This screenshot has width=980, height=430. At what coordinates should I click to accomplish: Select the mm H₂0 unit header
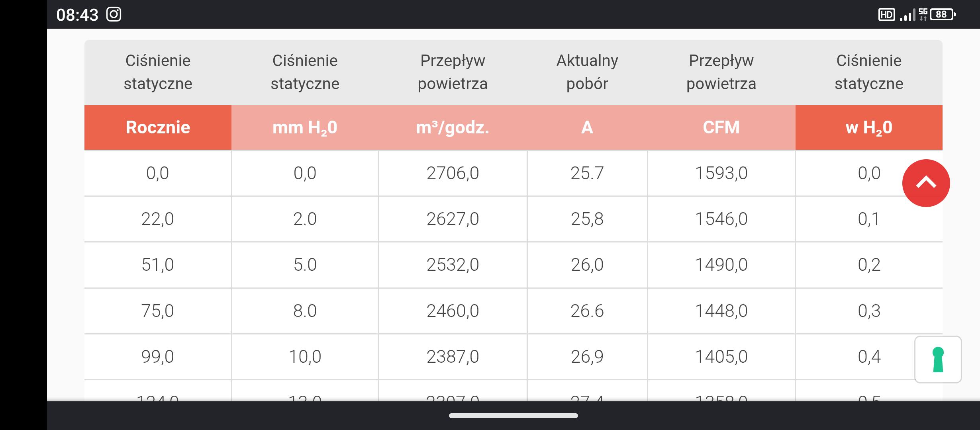[305, 127]
